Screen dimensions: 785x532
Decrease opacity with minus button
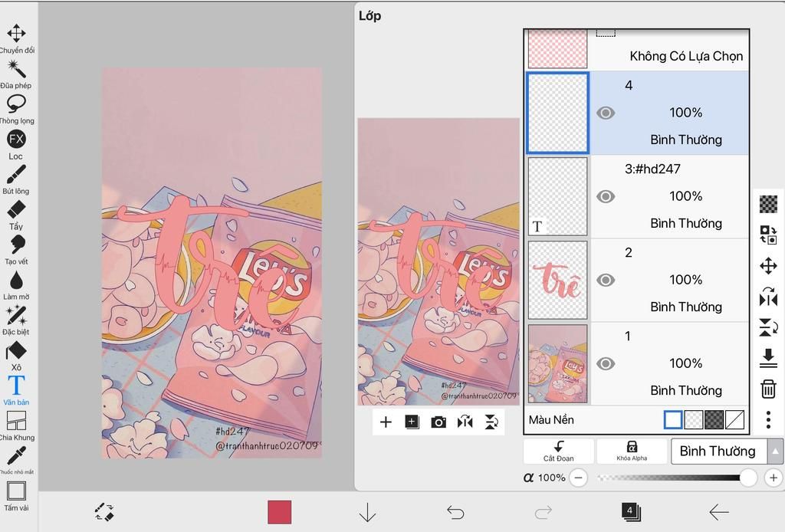578,478
